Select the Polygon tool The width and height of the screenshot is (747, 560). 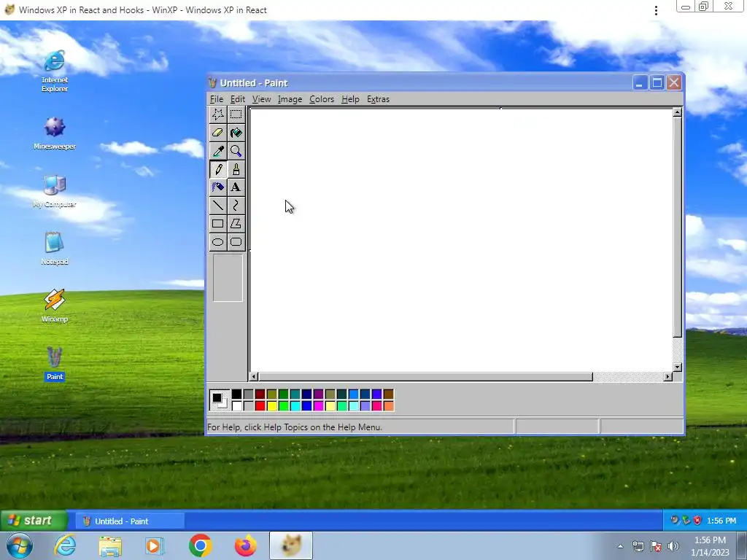tap(236, 223)
